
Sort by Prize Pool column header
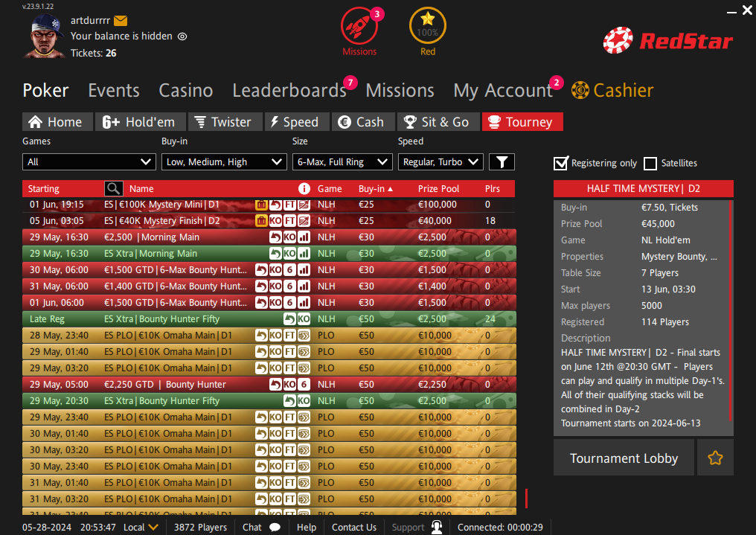438,189
